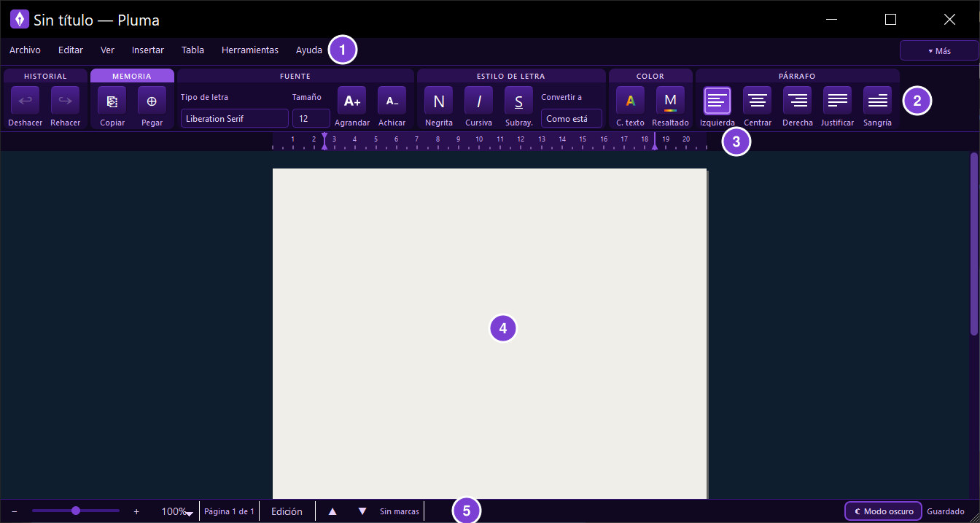Open the Tipo de letra font box
The width and height of the screenshot is (980, 523).
[235, 118]
